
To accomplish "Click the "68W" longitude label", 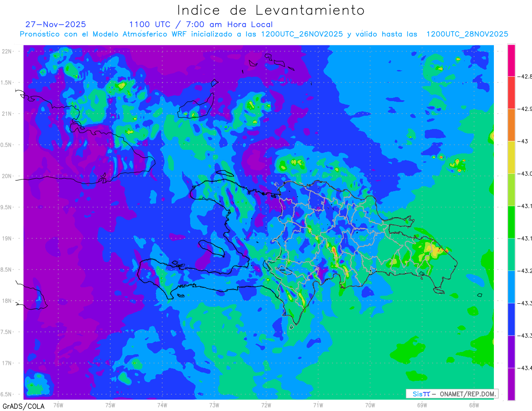I will [473, 405].
